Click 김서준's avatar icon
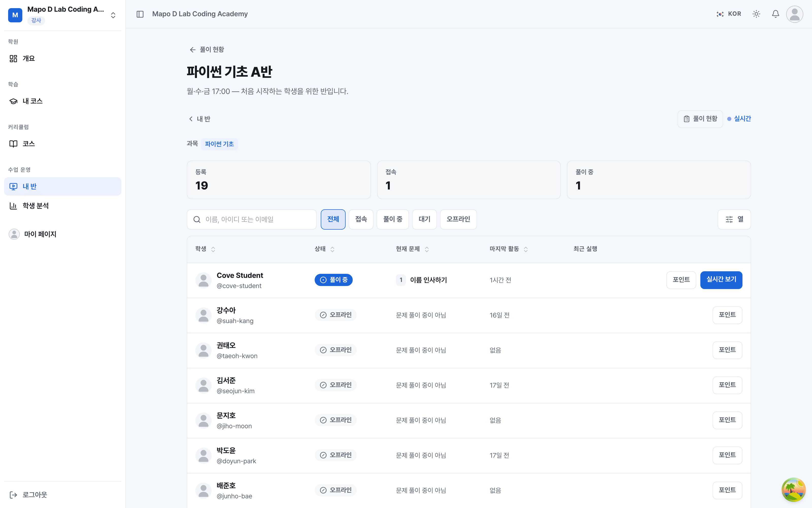812x508 pixels. click(x=203, y=385)
